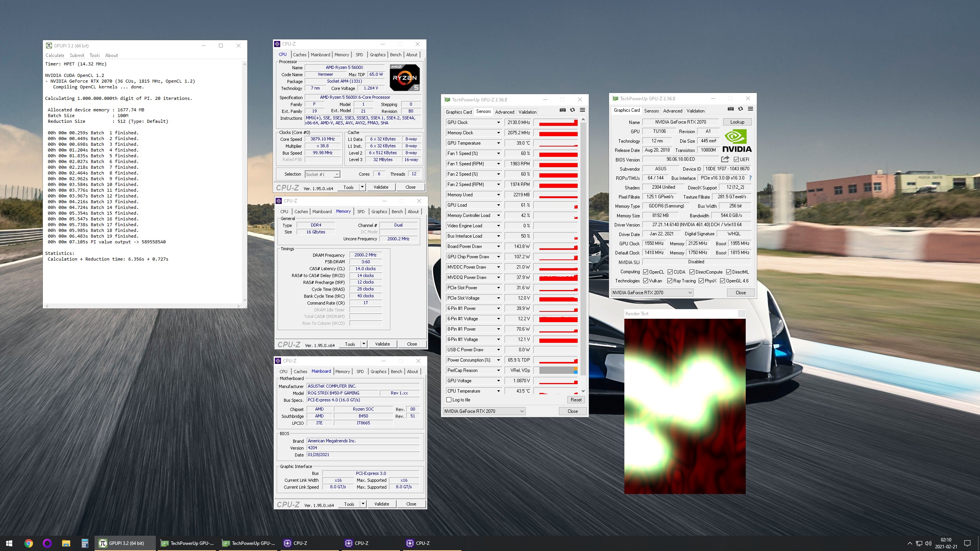Screen dimensions: 980x551
Task: Click Ryzen 5 logo in CPU-Z
Action: [x=405, y=78]
